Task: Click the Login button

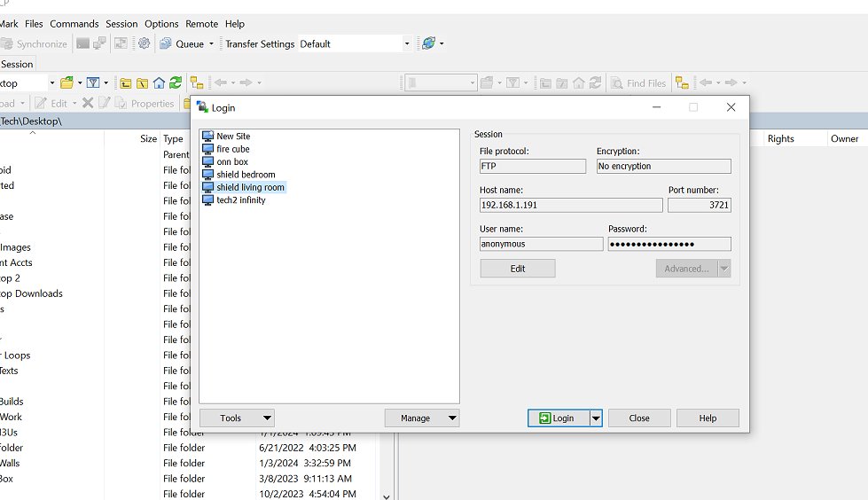Action: pyautogui.click(x=558, y=418)
